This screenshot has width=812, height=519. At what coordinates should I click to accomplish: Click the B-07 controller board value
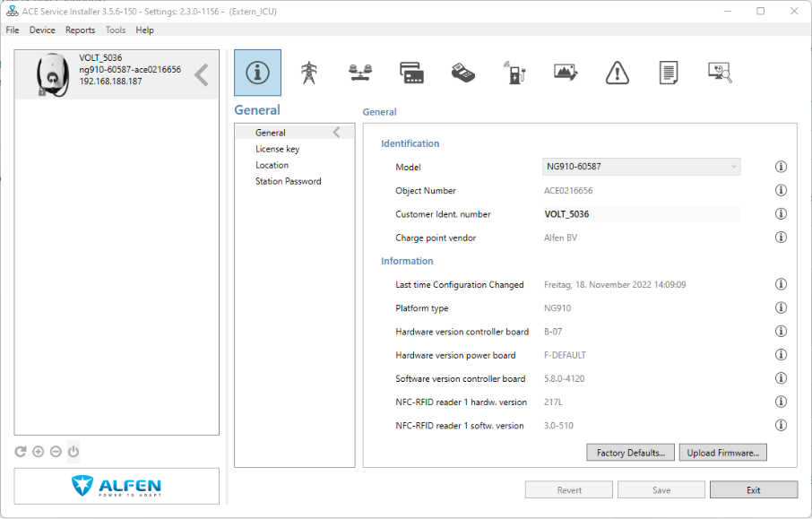click(x=553, y=332)
